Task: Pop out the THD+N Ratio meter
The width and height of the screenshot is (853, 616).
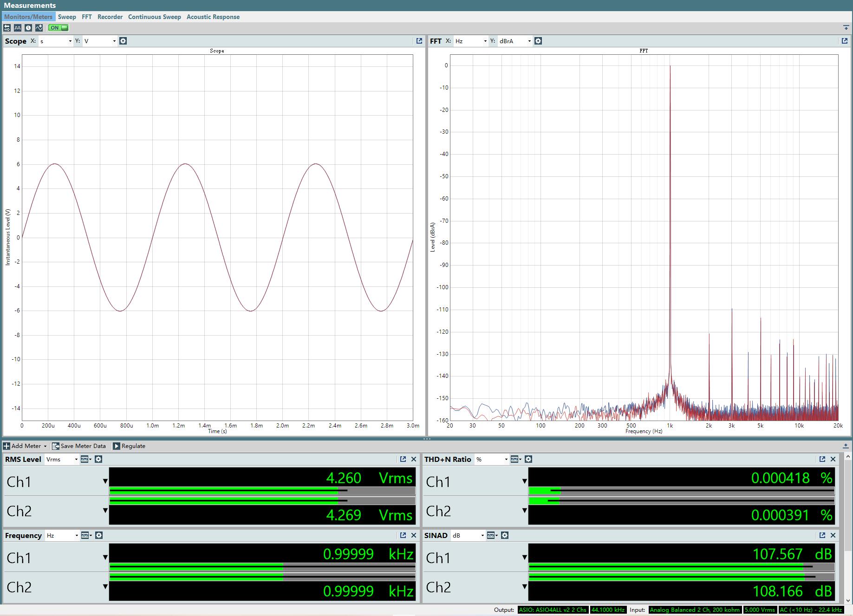Action: [822, 459]
